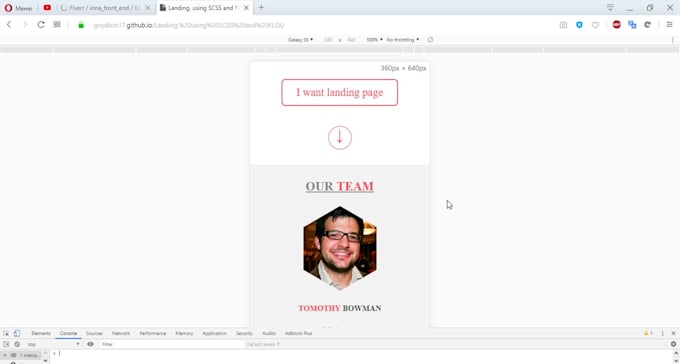Viewport: 680px width, 364px height.
Task: Rotate the device orientation
Action: [x=430, y=39]
